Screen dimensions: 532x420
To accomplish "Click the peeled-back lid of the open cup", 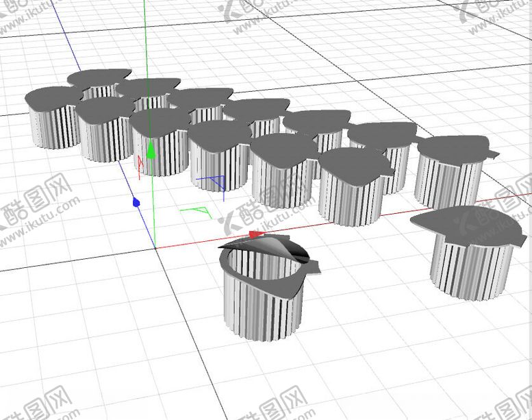I will point(266,248).
